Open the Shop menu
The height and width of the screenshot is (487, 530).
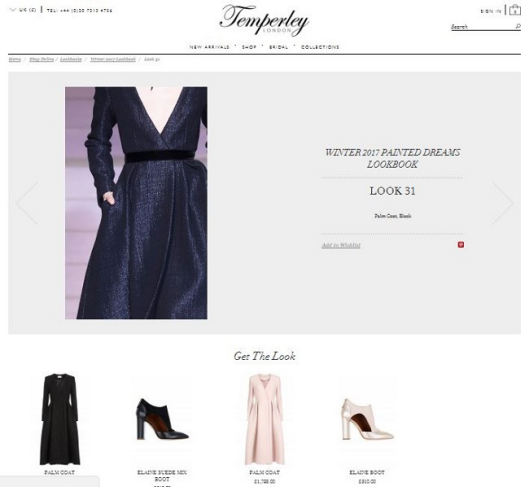tap(249, 47)
